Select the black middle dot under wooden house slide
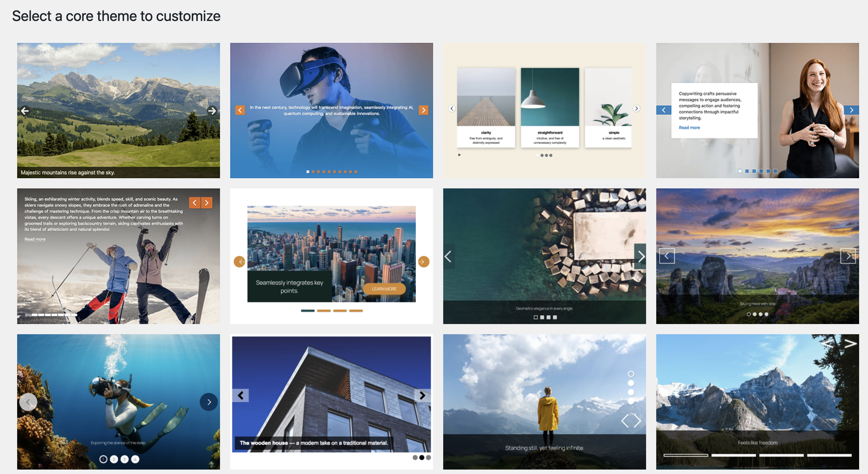Viewport: 868px width, 474px height. (422, 457)
